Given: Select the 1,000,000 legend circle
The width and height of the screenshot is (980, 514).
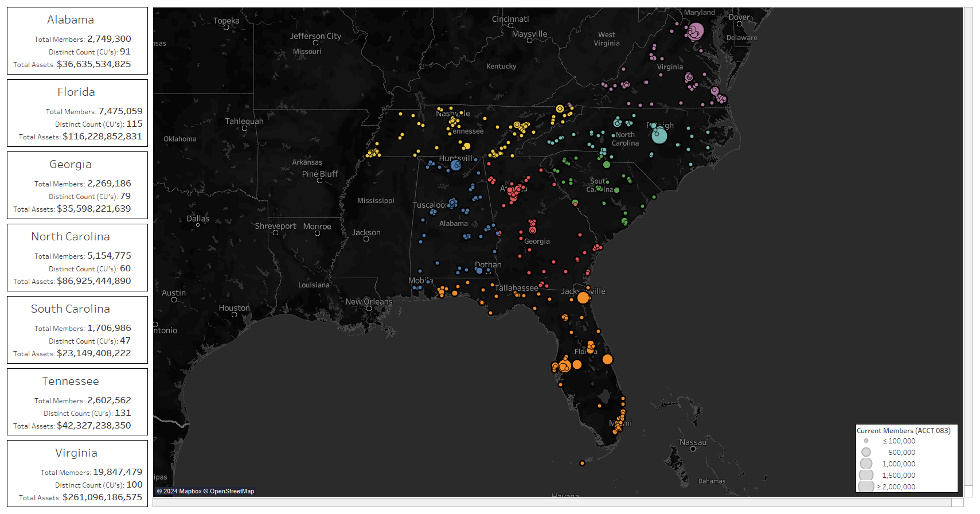Looking at the screenshot, I should coord(866,464).
